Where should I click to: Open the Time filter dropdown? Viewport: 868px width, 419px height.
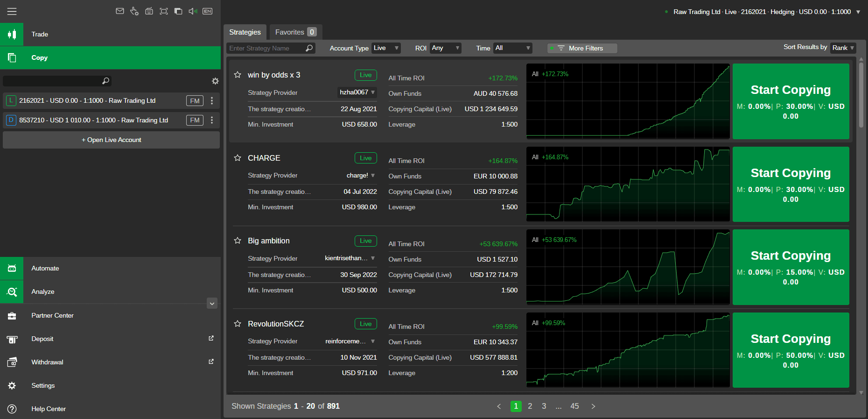click(512, 48)
